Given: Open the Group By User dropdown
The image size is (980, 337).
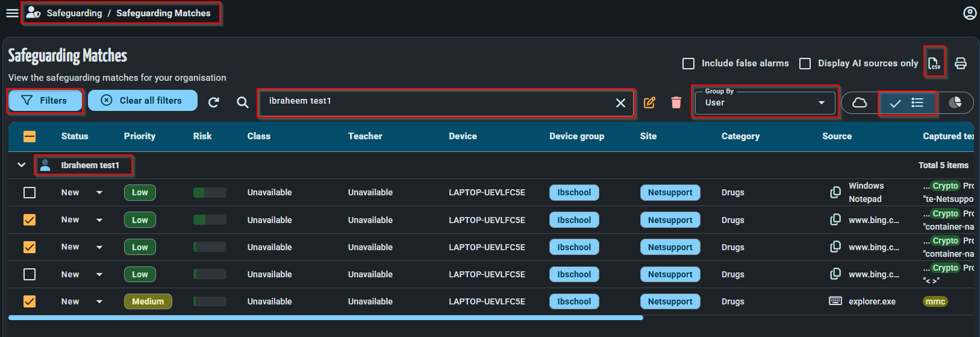Looking at the screenshot, I should point(764,102).
